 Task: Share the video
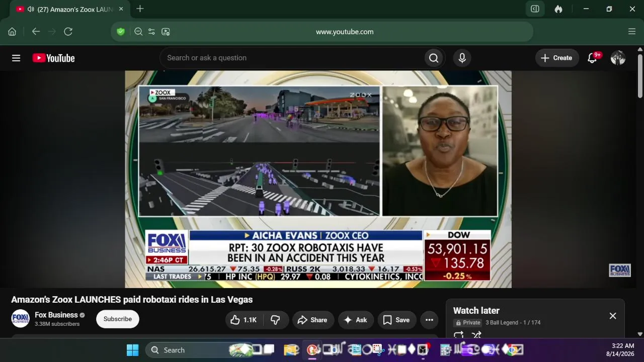click(312, 320)
